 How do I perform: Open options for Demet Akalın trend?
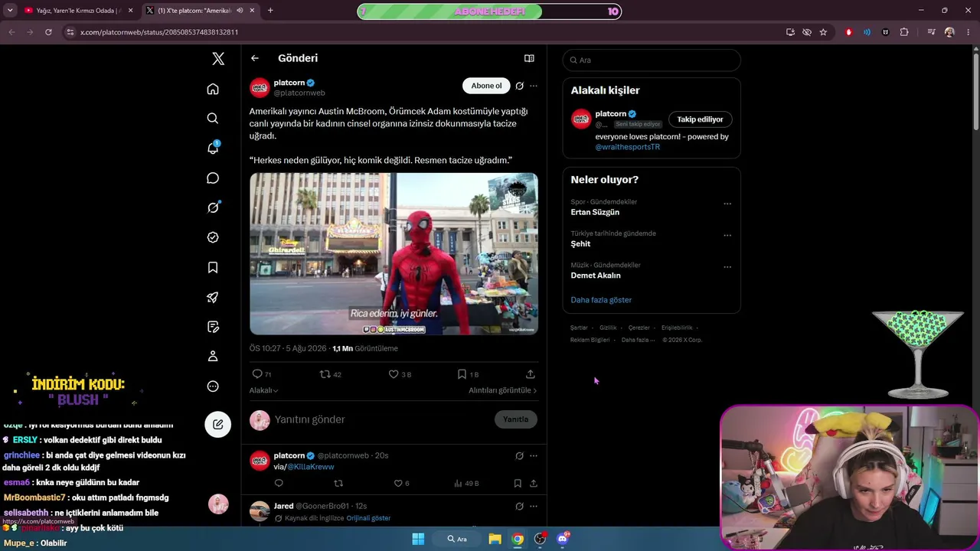tap(727, 267)
